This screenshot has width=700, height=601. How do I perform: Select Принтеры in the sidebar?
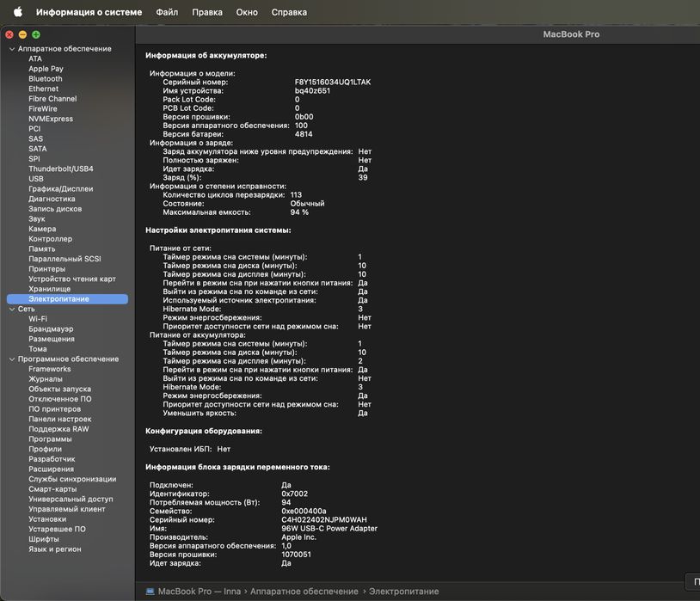pos(47,269)
